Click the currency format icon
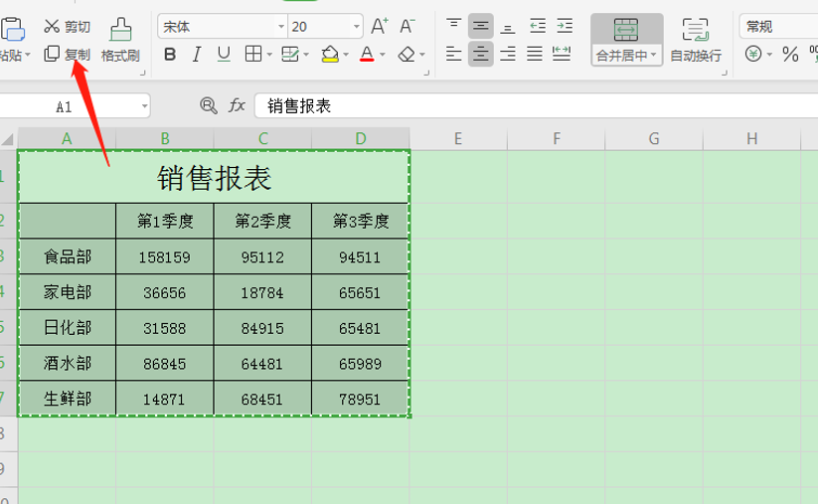Screen dimensions: 818x504 753,54
